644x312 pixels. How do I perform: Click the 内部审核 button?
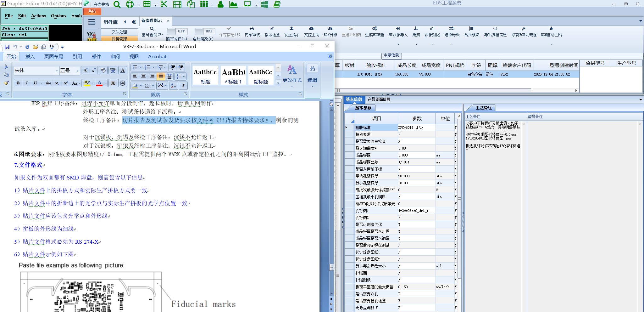pyautogui.click(x=252, y=31)
